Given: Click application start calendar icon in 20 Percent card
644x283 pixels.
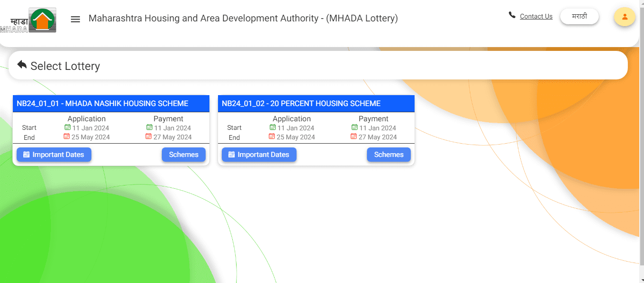Looking at the screenshot, I should point(272,127).
